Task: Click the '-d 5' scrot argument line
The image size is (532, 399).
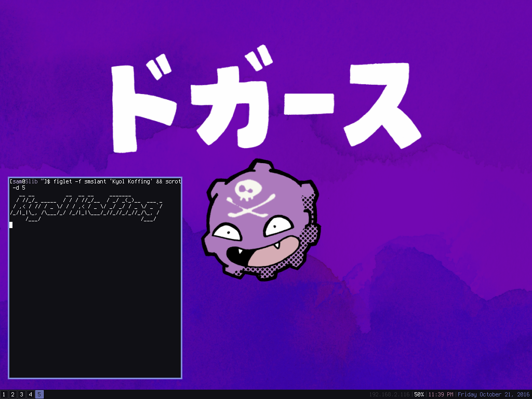Action: pos(19,188)
